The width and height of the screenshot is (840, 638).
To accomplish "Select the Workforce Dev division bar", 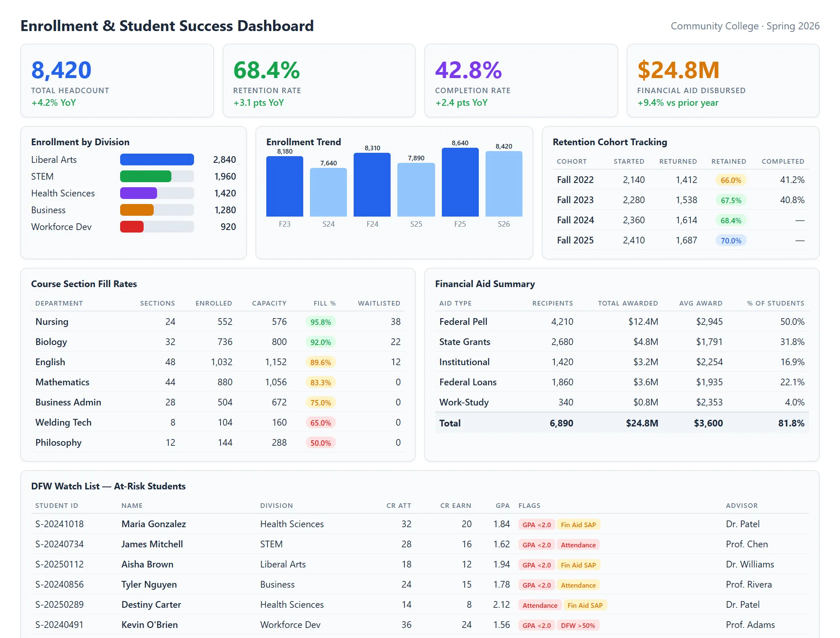I will (x=131, y=227).
